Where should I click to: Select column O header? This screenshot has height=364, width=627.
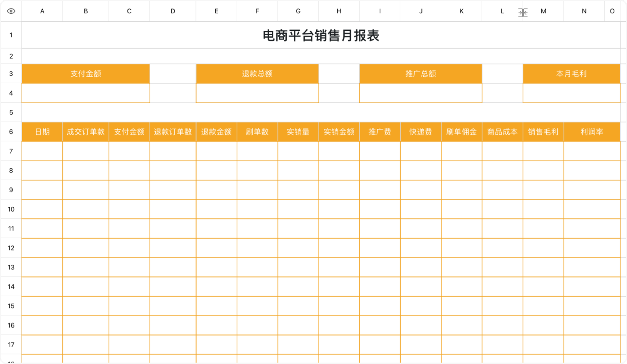(x=612, y=11)
